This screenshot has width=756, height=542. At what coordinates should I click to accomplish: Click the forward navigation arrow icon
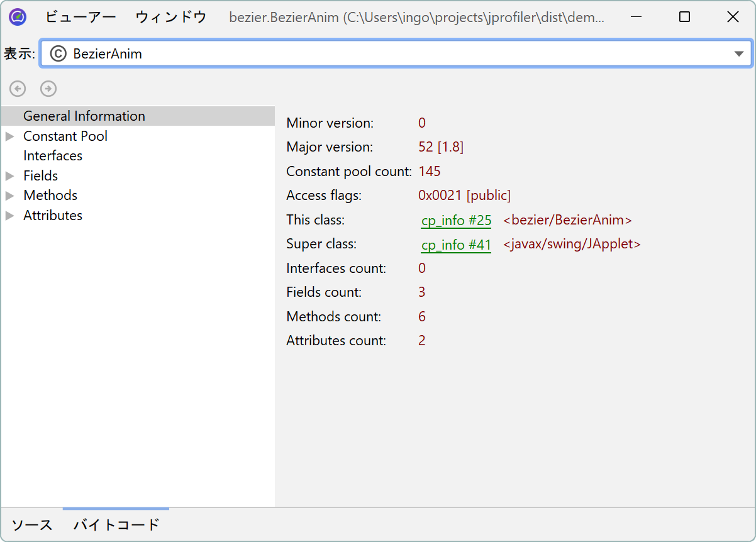(48, 89)
